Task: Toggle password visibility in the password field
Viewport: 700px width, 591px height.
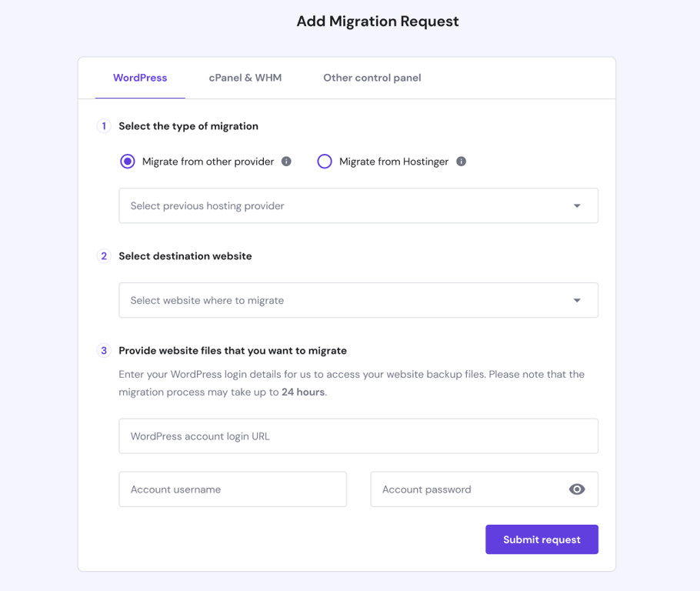Action: pyautogui.click(x=577, y=489)
